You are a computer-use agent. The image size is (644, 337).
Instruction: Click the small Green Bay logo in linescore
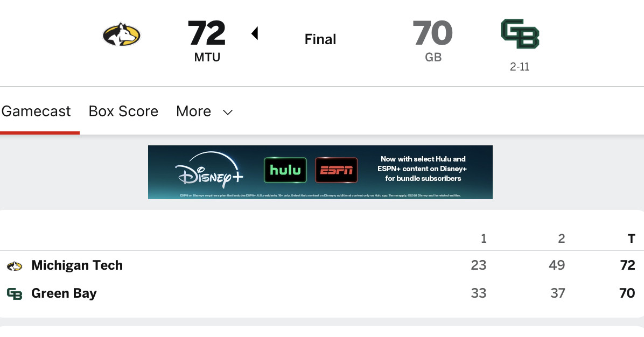(x=14, y=294)
